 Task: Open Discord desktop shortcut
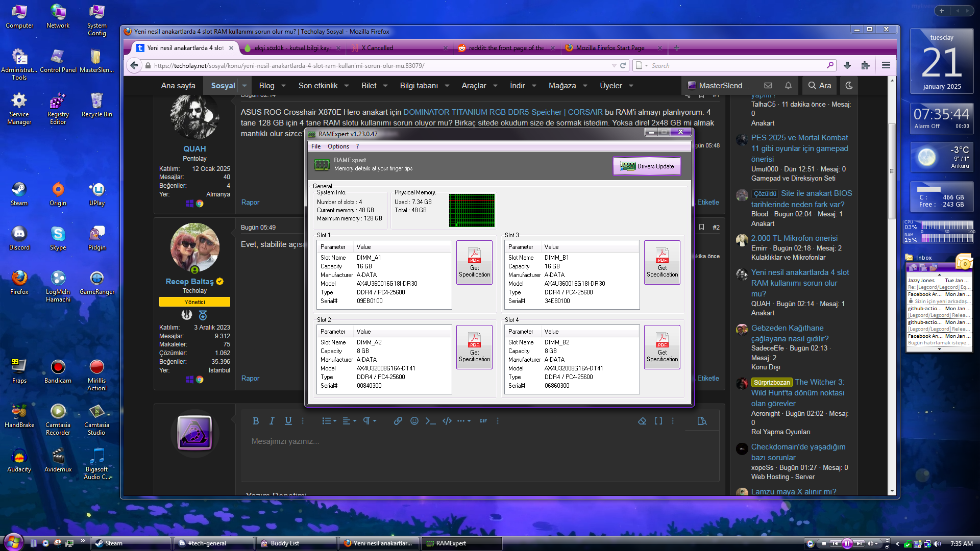pos(19,238)
